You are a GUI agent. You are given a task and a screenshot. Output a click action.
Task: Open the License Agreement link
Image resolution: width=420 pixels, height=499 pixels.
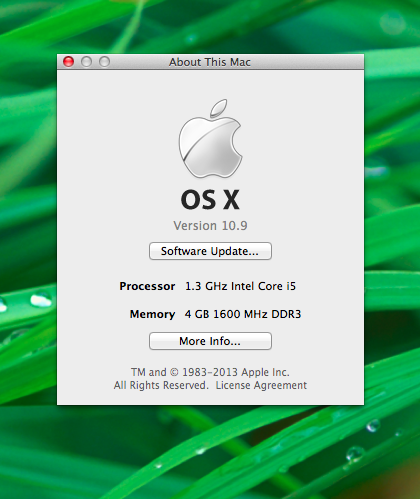click(261, 385)
